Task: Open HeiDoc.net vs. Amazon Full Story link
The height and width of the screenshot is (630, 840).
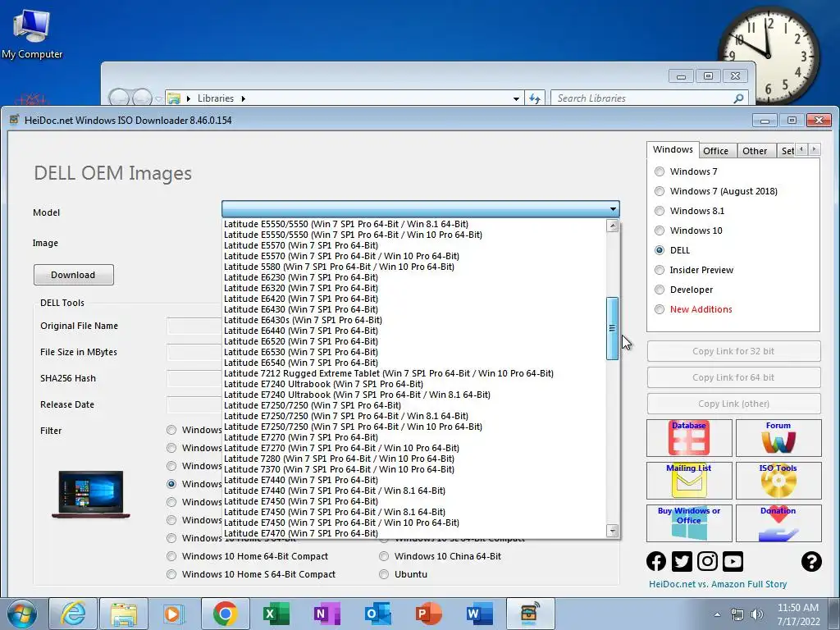Action: pyautogui.click(x=717, y=584)
